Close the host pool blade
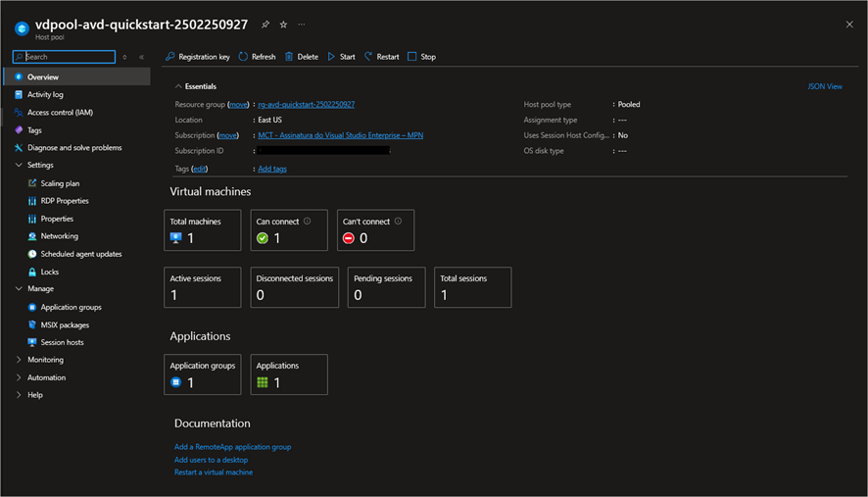The height and width of the screenshot is (497, 868). tap(849, 25)
